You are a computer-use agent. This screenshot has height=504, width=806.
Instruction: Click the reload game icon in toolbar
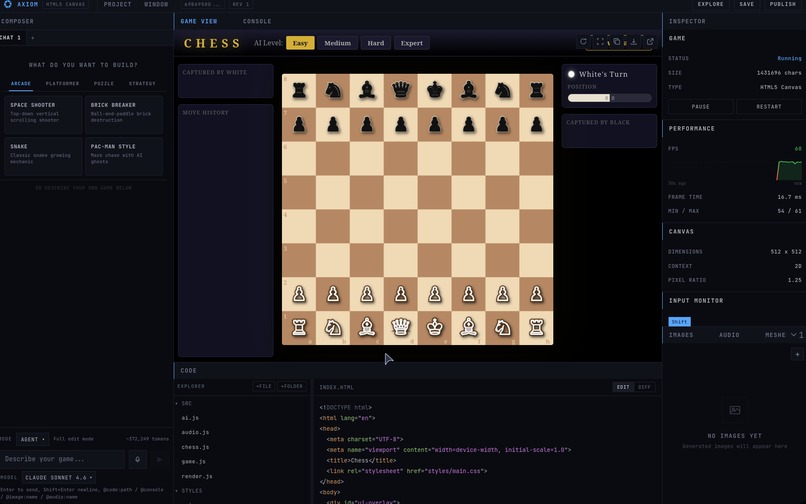tap(583, 42)
